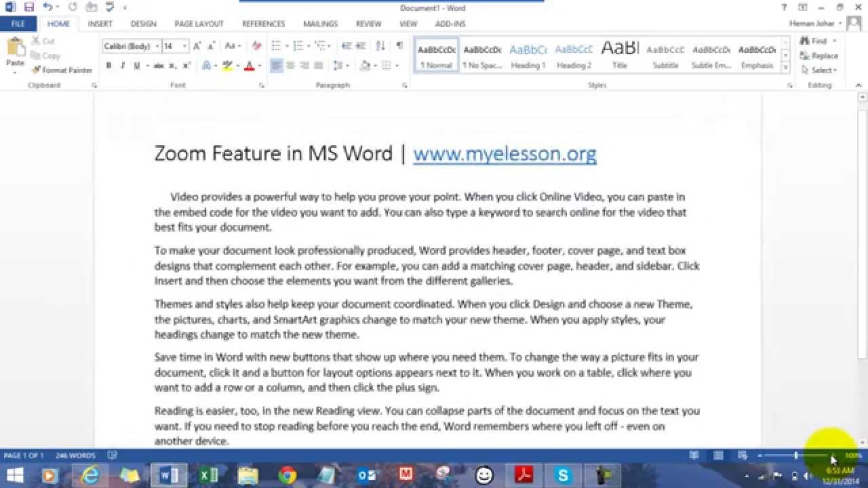Apply numbered list formatting
This screenshot has height=488, width=868.
(x=297, y=46)
